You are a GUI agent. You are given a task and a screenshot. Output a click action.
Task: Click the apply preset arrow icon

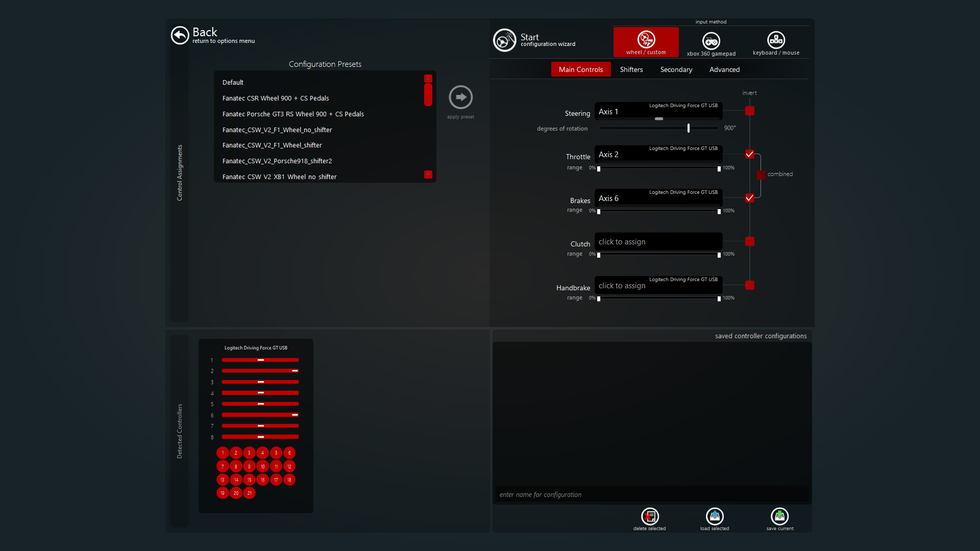[x=460, y=97]
